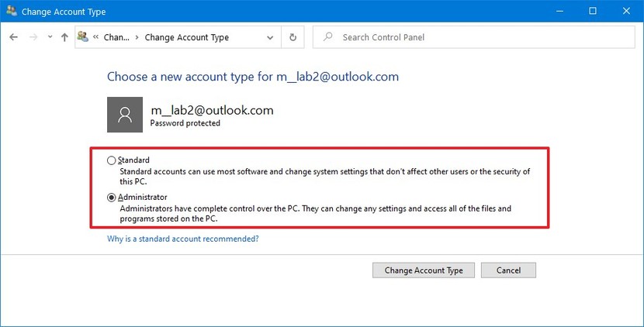644x327 pixels.
Task: Click the 'Standard accounts can use most software' description
Action: (x=325, y=177)
